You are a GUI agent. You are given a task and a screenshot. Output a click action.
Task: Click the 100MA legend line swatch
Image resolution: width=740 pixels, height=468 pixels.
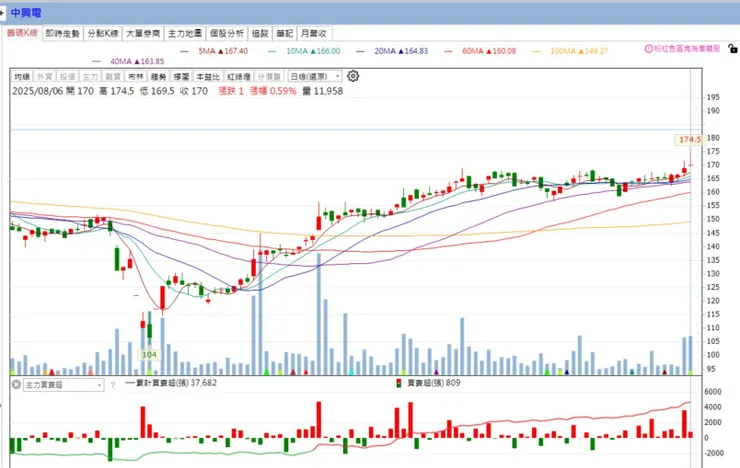536,51
